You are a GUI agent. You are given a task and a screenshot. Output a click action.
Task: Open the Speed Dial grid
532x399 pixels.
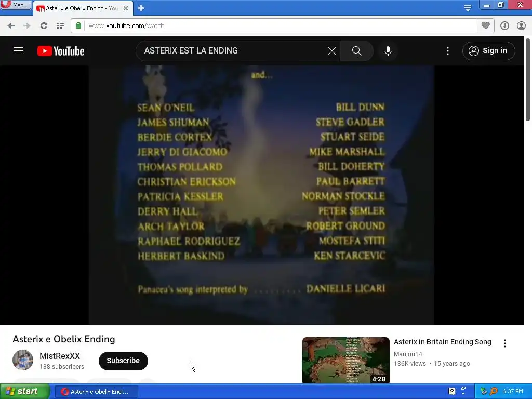tap(61, 26)
